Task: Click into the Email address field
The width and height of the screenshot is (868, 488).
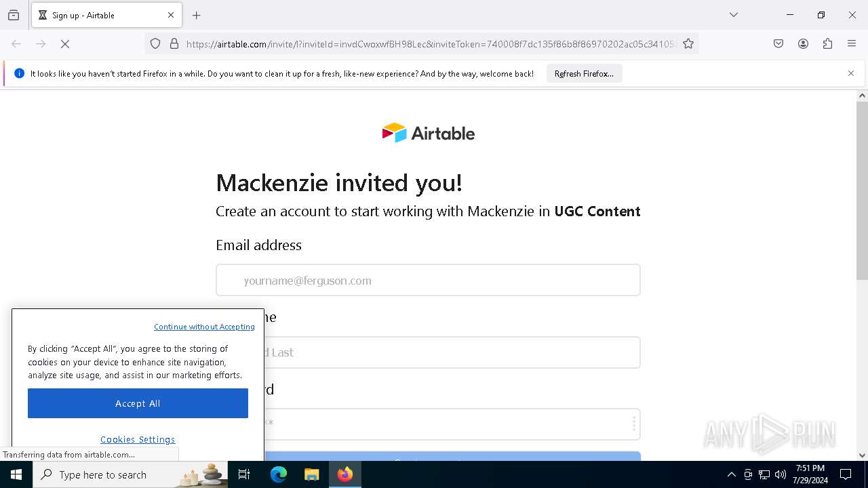Action: coord(428,280)
